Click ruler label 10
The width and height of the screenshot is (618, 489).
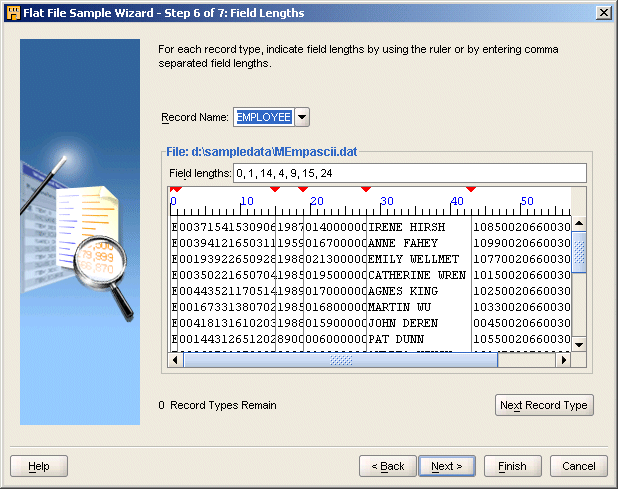pos(247,201)
